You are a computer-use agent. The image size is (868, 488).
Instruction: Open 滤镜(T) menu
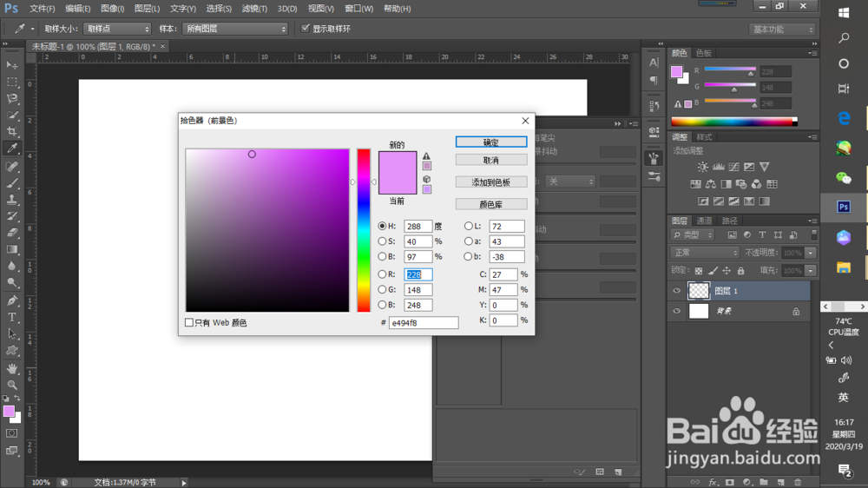point(254,9)
